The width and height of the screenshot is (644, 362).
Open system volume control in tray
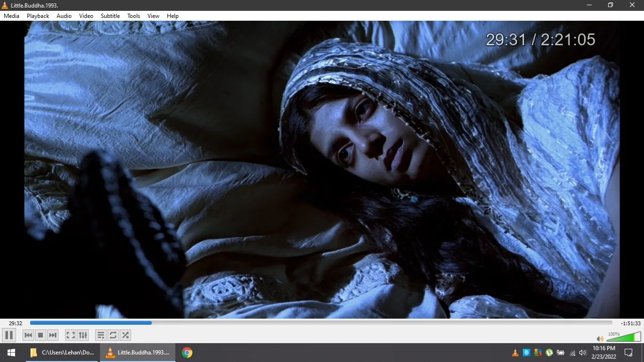(x=583, y=353)
